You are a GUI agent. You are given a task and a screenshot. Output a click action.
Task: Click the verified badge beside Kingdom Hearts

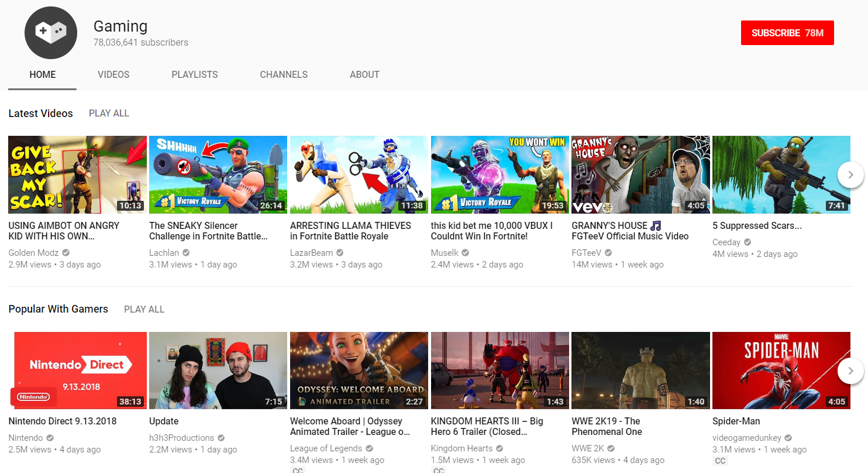(x=500, y=448)
